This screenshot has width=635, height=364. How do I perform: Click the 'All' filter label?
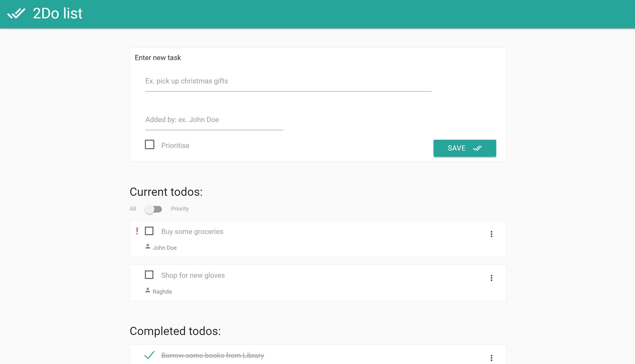point(133,209)
